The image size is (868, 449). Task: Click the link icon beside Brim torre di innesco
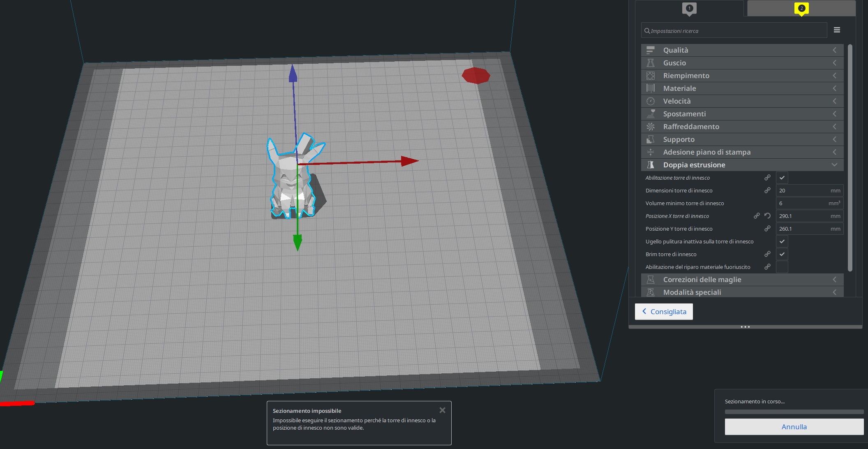tap(767, 254)
